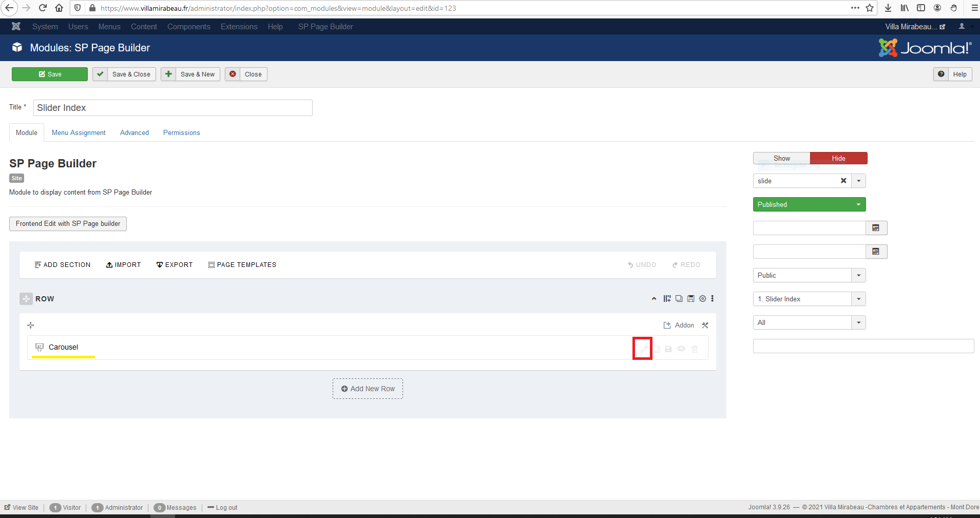Toggle the browser sidebar icon
Viewport: 980px width, 518px height.
pyautogui.click(x=921, y=8)
